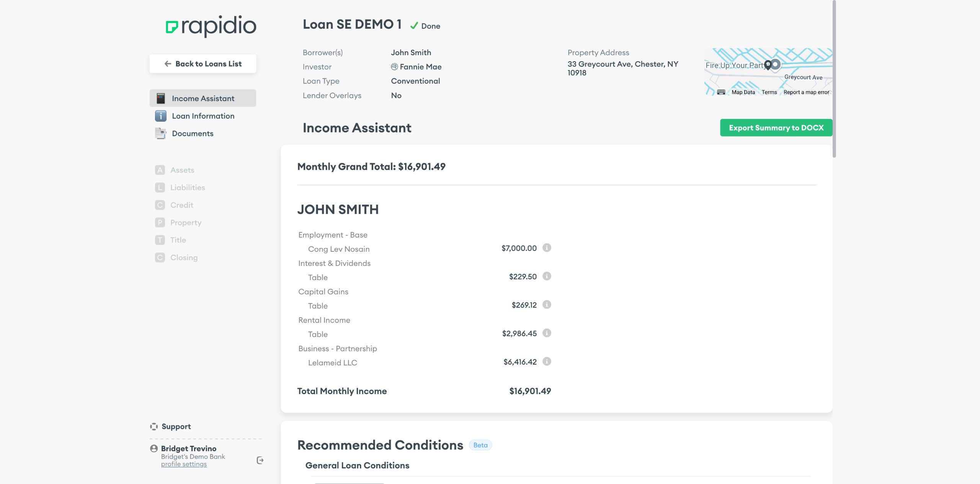980x484 pixels.
Task: Click info icon for Rental Income $2,986.45
Action: click(547, 333)
